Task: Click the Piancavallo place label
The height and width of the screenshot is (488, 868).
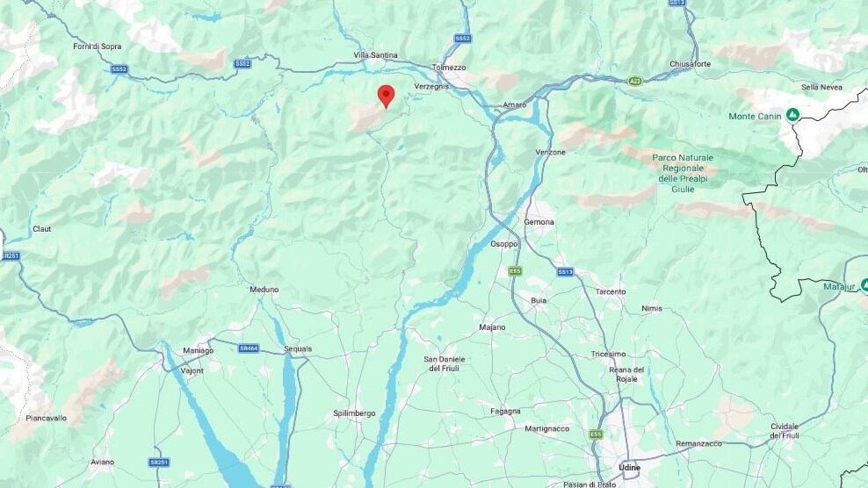Action: point(46,419)
